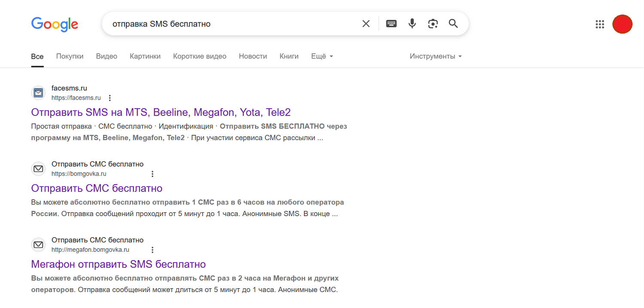Click the facesms.ru site favicon
Image resolution: width=644 pixels, height=308 pixels.
38,93
